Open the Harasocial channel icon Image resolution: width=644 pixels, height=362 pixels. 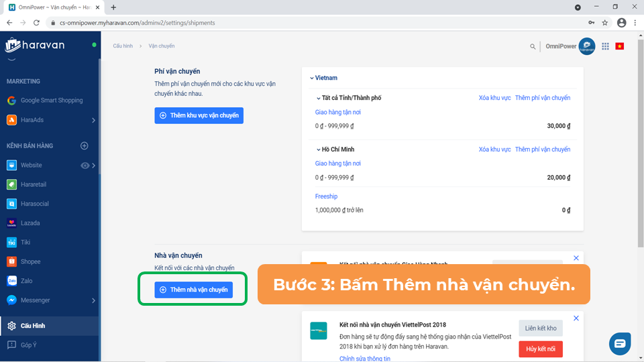point(11,204)
